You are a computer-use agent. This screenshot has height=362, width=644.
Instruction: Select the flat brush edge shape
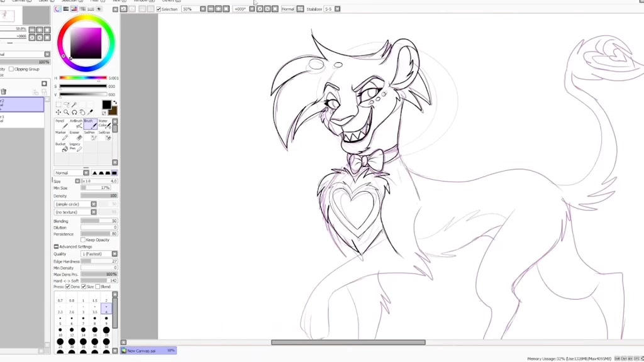coord(114,173)
